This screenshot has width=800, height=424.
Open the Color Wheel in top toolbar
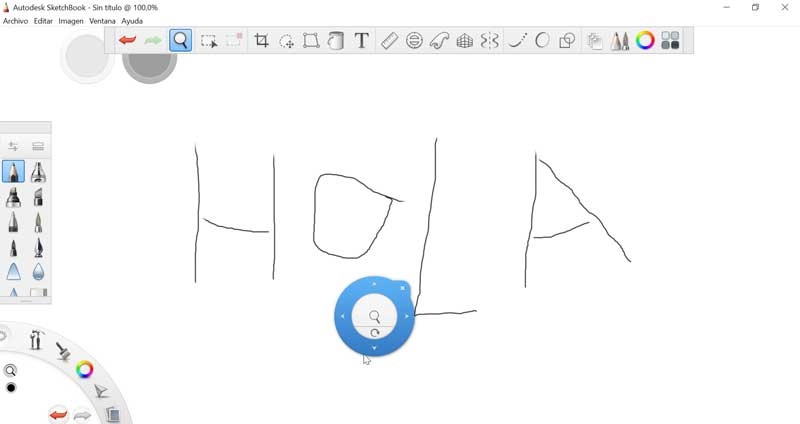pyautogui.click(x=645, y=40)
